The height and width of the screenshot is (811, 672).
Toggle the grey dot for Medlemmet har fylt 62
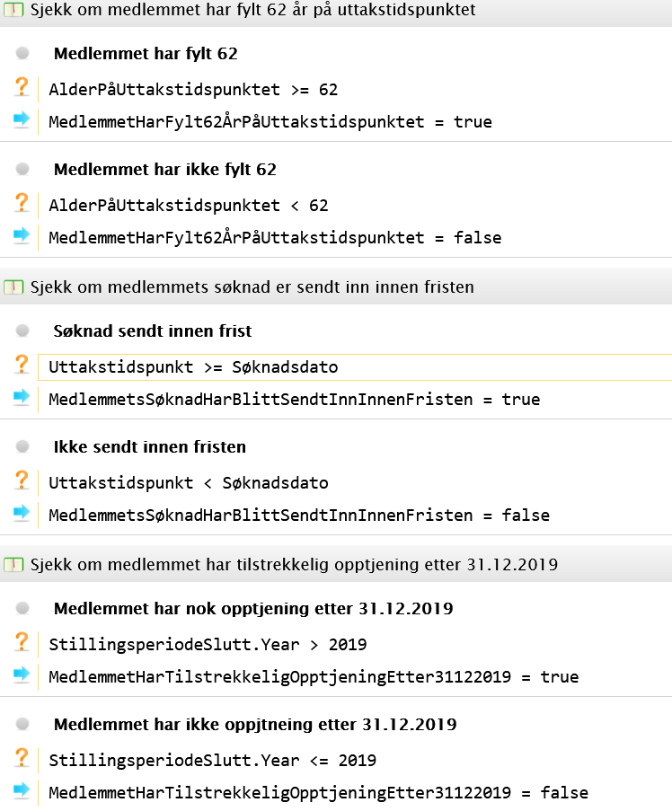pyautogui.click(x=22, y=53)
